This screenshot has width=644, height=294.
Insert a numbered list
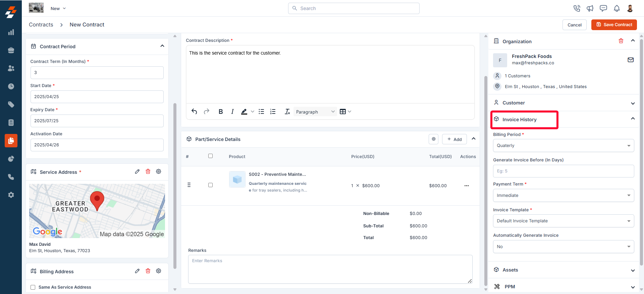tap(273, 112)
